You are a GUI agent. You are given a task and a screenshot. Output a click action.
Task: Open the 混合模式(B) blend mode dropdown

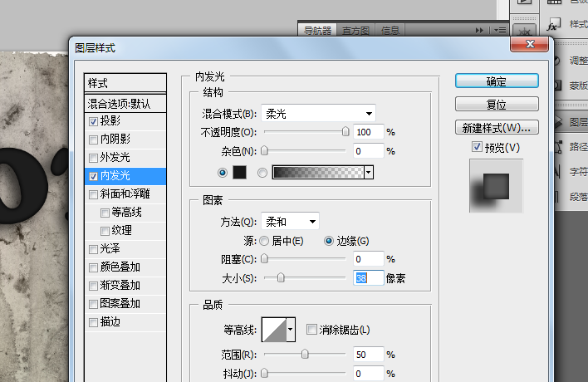318,113
